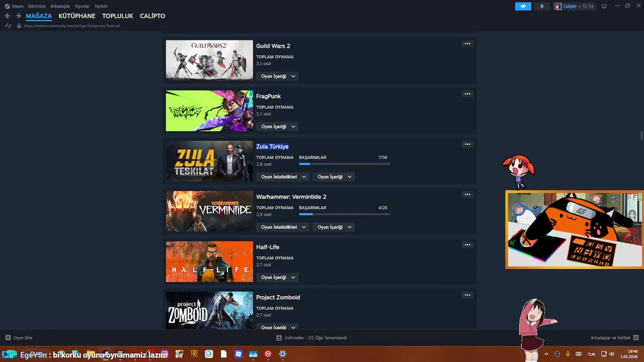The height and width of the screenshot is (362, 644).
Task: Click the Zula Teşkilat game thumbnail
Action: [x=209, y=161]
